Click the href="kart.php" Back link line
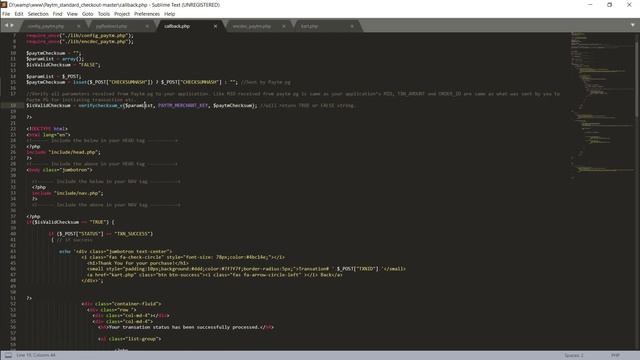 pos(215,275)
